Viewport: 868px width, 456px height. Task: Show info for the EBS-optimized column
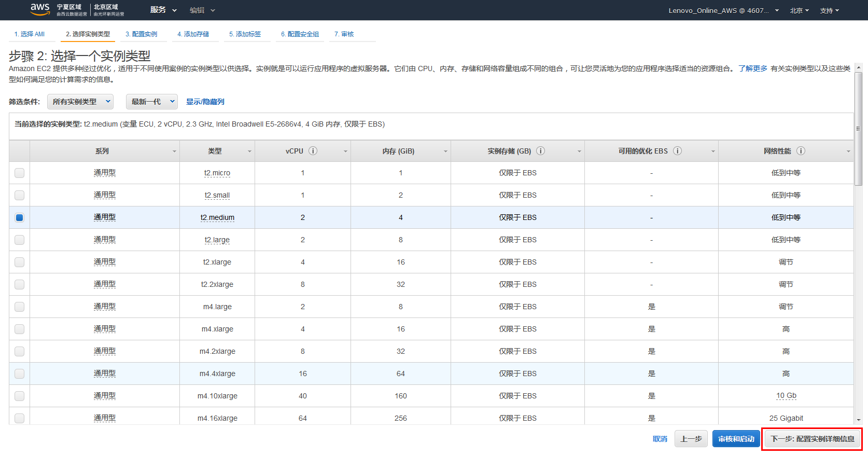(x=677, y=151)
